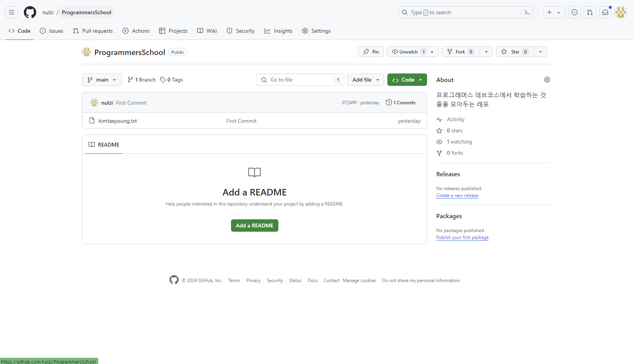633x364 pixels.
Task: Open the Packages heading link
Action: click(449, 216)
